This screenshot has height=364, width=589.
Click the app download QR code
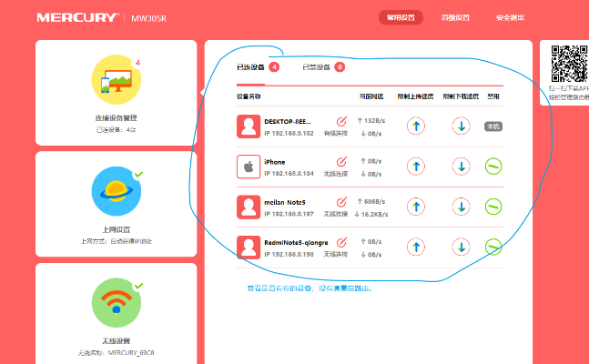(x=570, y=64)
